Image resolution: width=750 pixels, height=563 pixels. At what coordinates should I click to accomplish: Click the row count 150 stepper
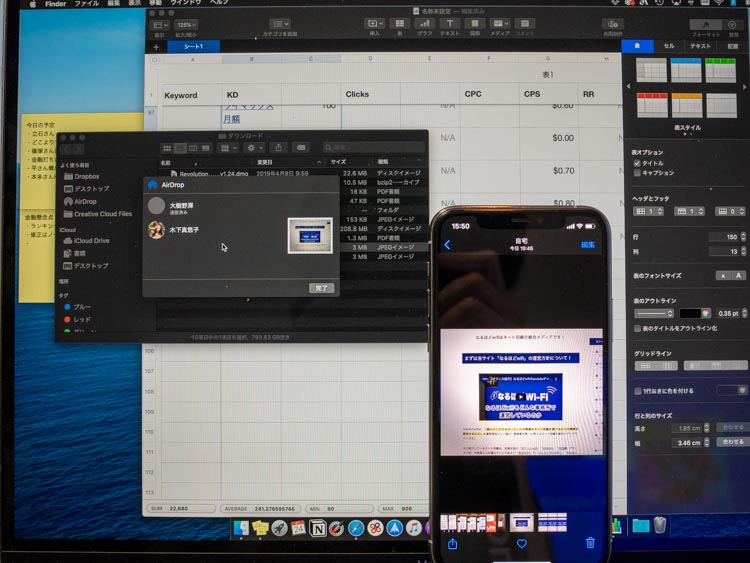pyautogui.click(x=743, y=237)
